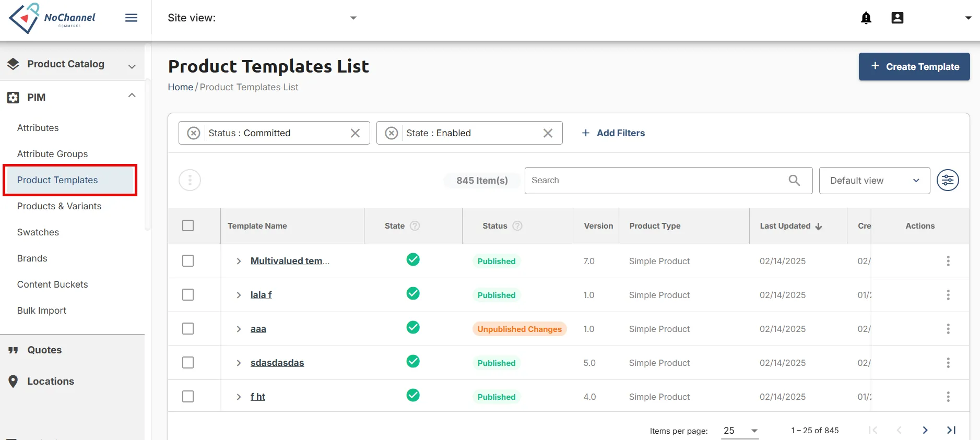Image resolution: width=980 pixels, height=440 pixels.
Task: Open the user account profile icon
Action: [898, 18]
